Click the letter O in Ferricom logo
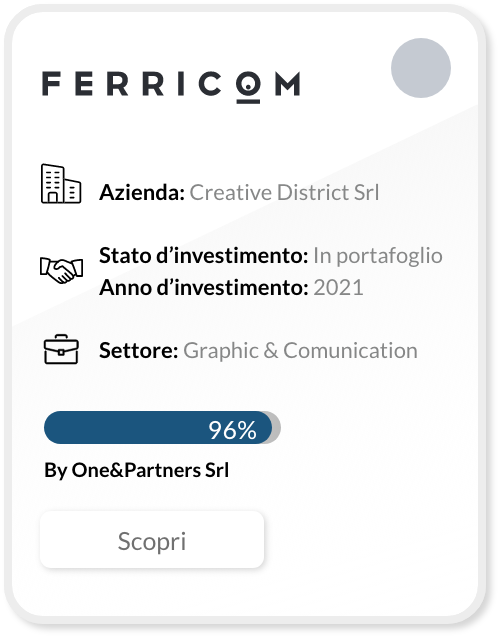The width and height of the screenshot is (500, 638). 248,87
